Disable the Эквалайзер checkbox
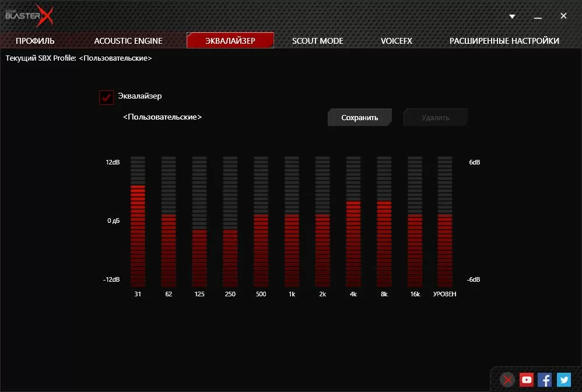Screen dimensions: 582x392 [106, 97]
